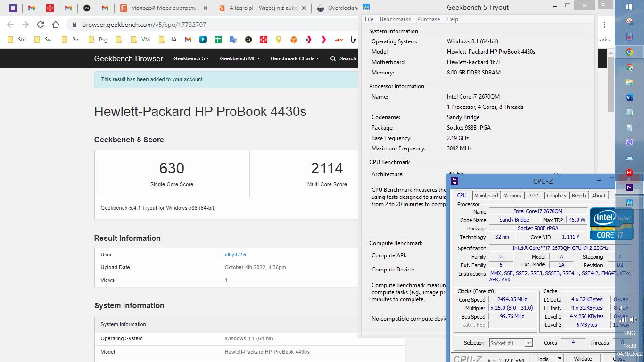The height and width of the screenshot is (362, 644).
Task: Switch to the Mainboard tab in CPU-Z
Action: tap(486, 196)
